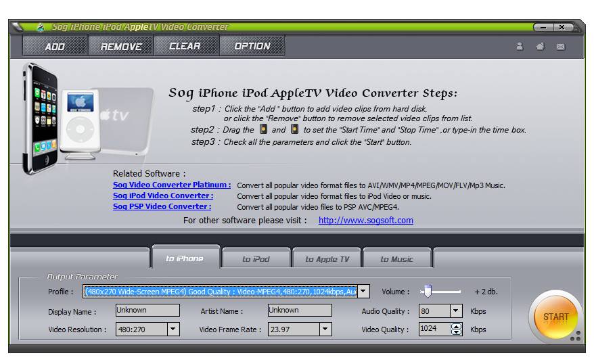This screenshot has height=364, width=594.
Task: Visit http://www.sogsoft.com link
Action: 365,220
